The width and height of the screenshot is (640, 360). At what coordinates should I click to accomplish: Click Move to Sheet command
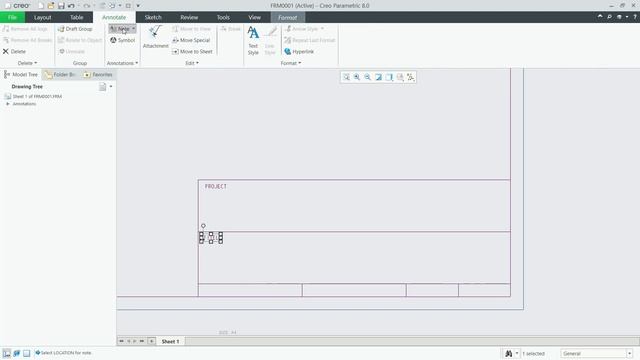[192, 51]
